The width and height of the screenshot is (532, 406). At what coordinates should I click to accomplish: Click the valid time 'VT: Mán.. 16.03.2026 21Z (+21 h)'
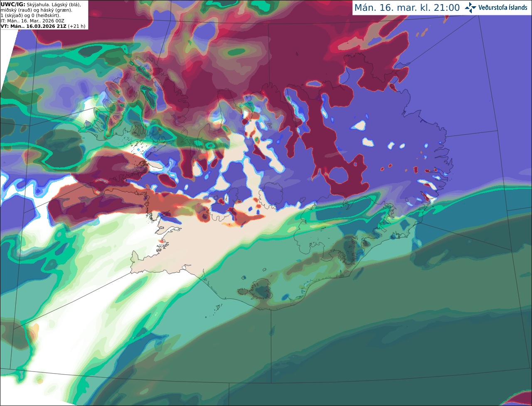click(x=43, y=26)
